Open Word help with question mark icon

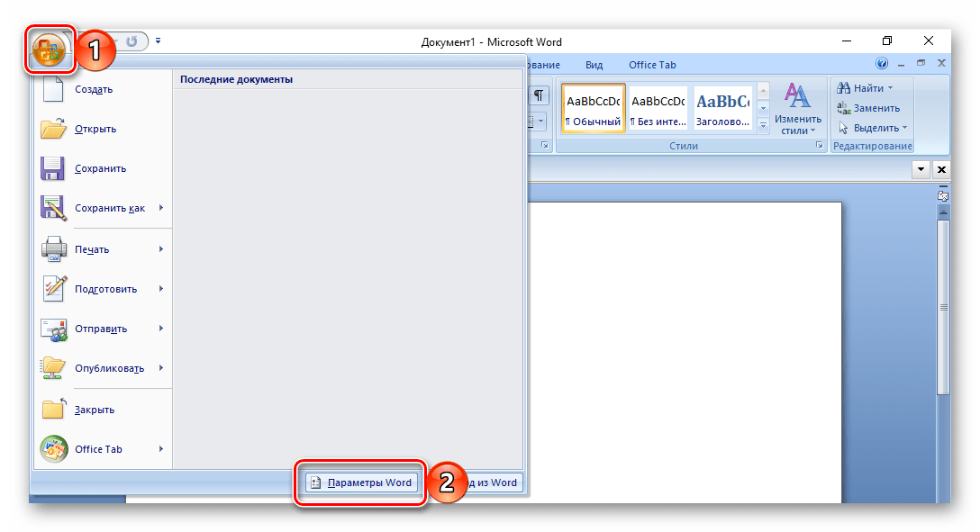pyautogui.click(x=882, y=63)
